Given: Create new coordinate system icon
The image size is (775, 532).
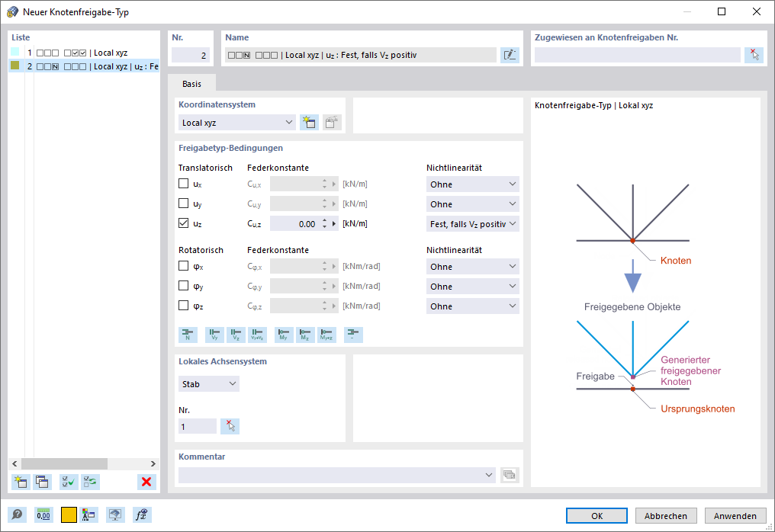Looking at the screenshot, I should [x=310, y=123].
